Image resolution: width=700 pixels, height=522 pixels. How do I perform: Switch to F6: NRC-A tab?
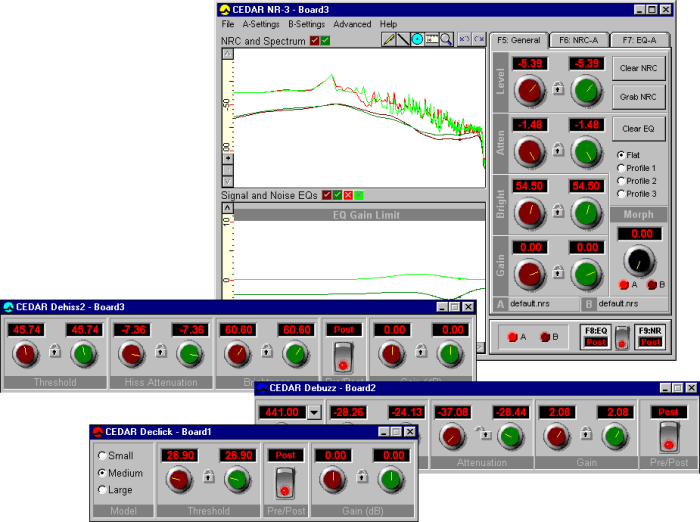coord(579,40)
